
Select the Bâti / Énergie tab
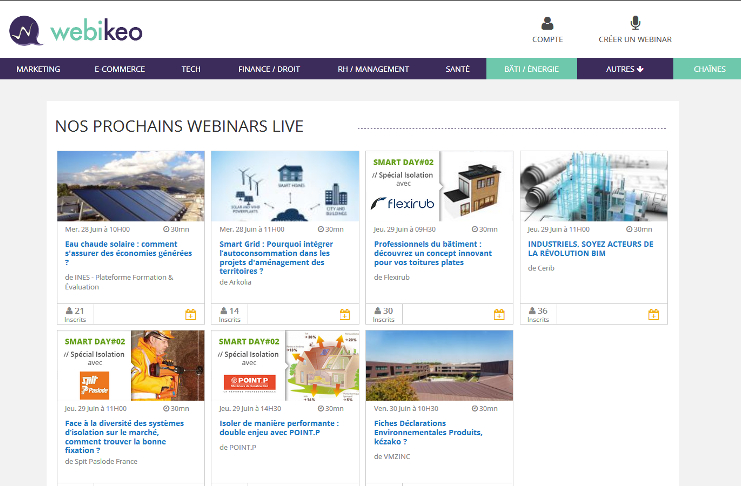531,69
